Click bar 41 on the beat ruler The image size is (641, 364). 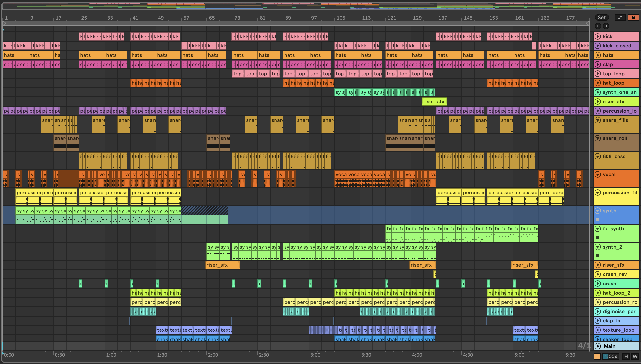click(x=135, y=18)
